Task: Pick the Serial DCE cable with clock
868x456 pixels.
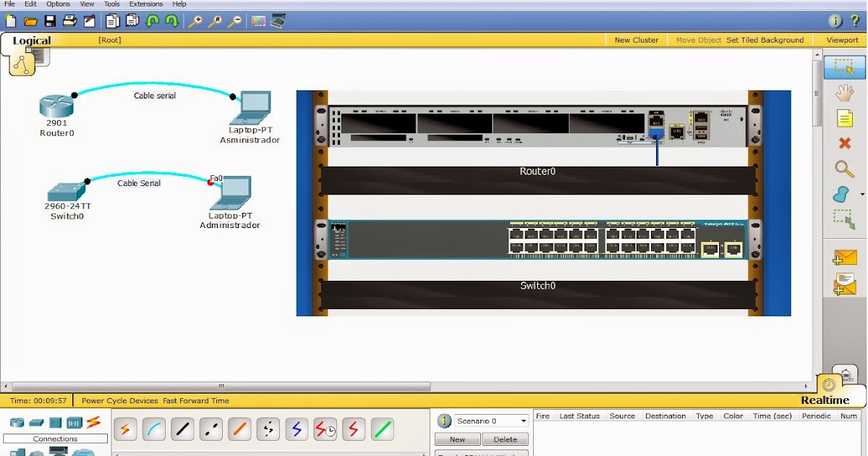Action: coord(325,429)
